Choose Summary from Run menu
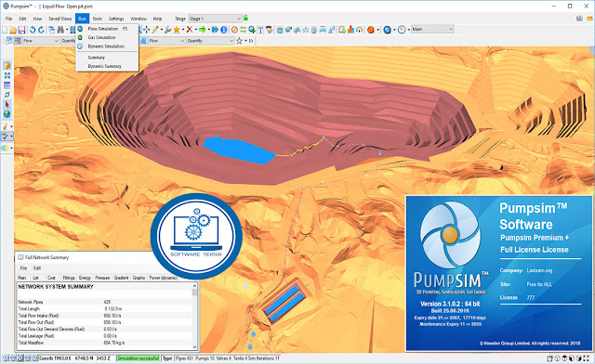The height and width of the screenshot is (364, 595). (107, 58)
